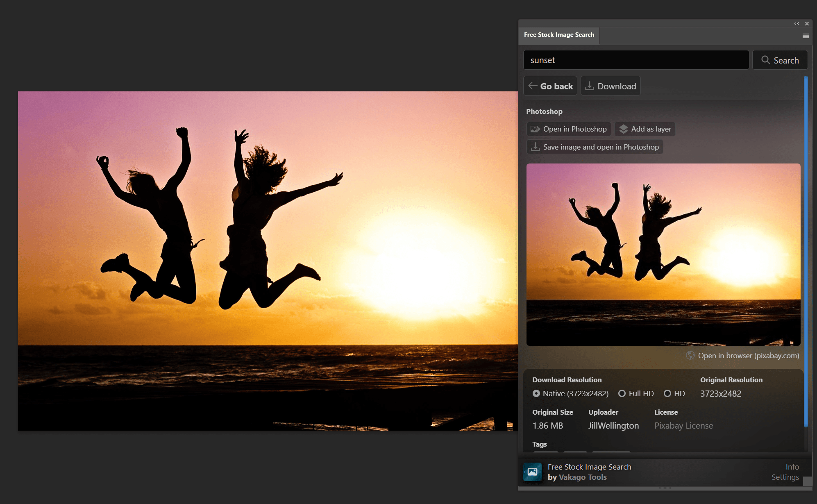Choose HD download resolution
This screenshot has width=817, height=504.
point(669,393)
